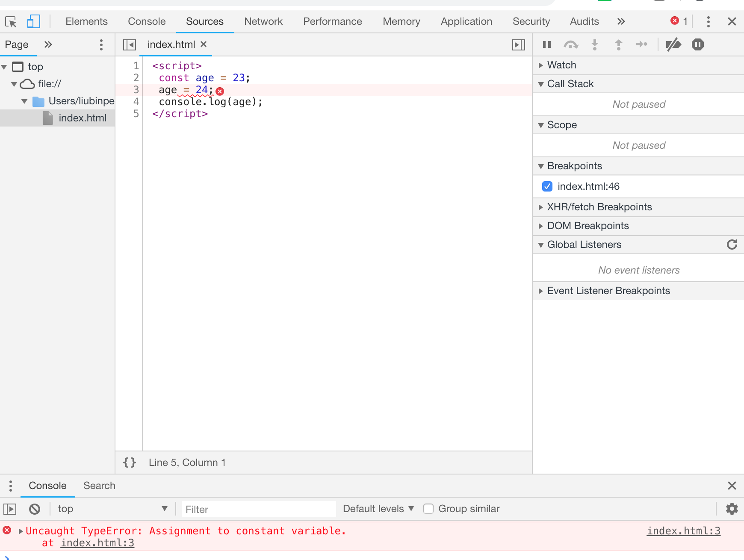
Task: Open the index.html:3 source link at right
Action: 683,531
